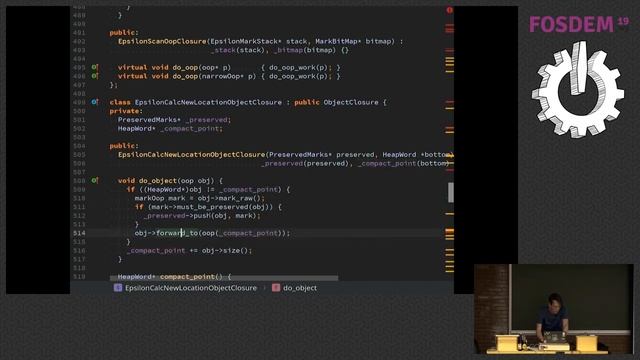The image size is (640, 360).
Task: Click line number 508 in the gutter
Action: (79, 180)
